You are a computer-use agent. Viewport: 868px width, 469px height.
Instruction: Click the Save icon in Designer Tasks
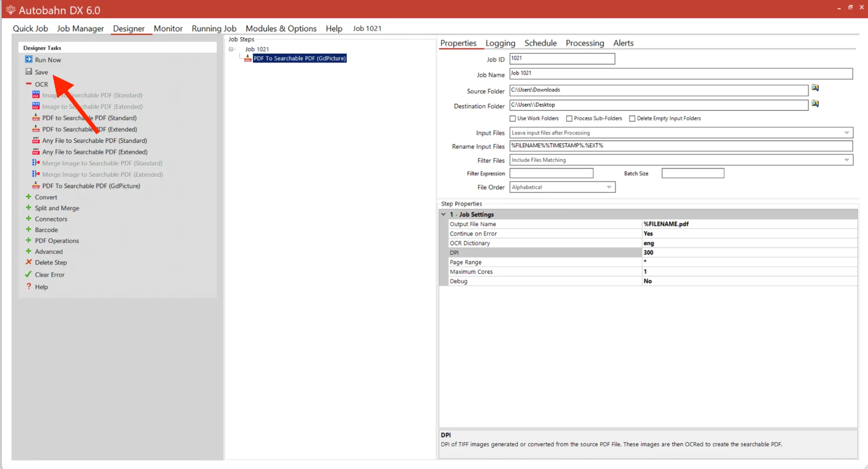click(x=29, y=72)
